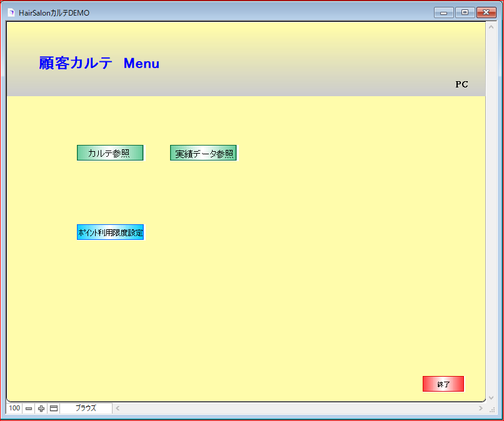Open the カルテ参照 button
Screen dimensions: 504x421
pyautogui.click(x=110, y=153)
